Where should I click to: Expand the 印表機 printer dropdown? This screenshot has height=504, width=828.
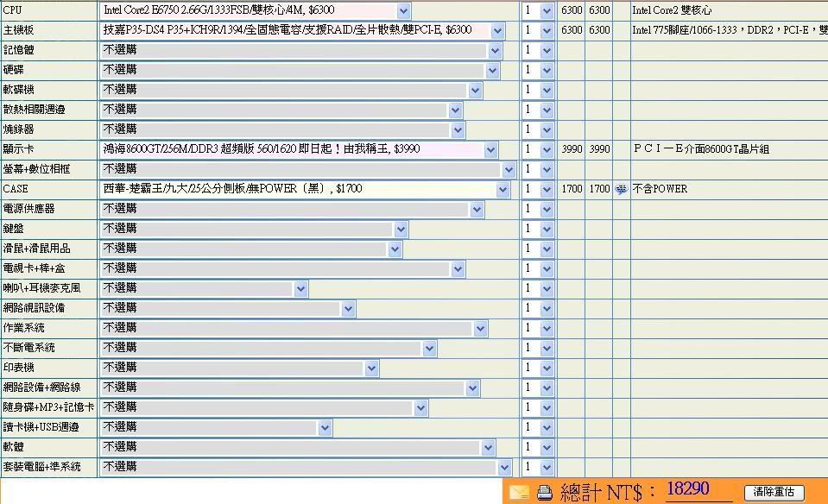coord(239,368)
